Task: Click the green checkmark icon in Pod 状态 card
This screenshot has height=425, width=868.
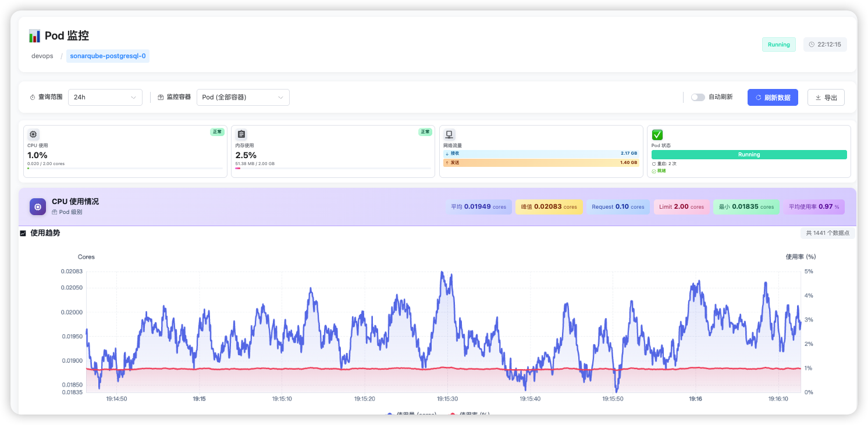Action: 657,135
